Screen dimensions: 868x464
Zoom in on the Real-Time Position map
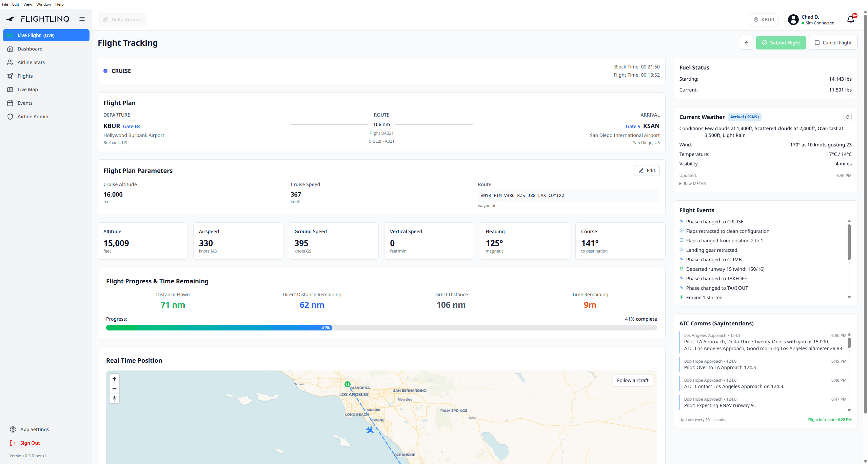114,379
